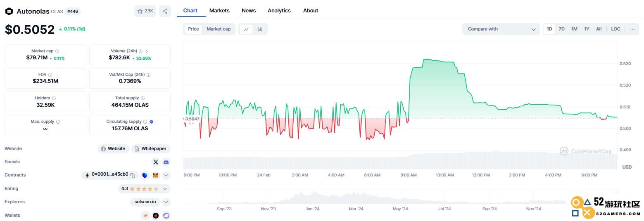Open the black and red wallet icon
Screen dimensions: 644x221
(156, 215)
